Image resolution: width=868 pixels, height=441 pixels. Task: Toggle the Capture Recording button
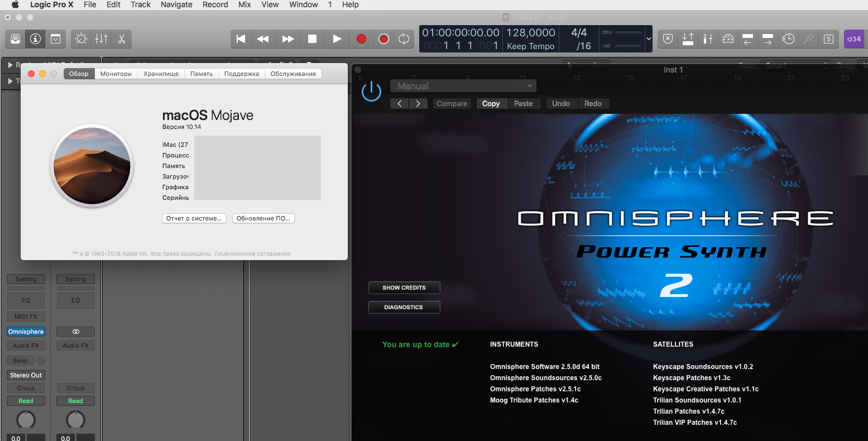[x=383, y=39]
